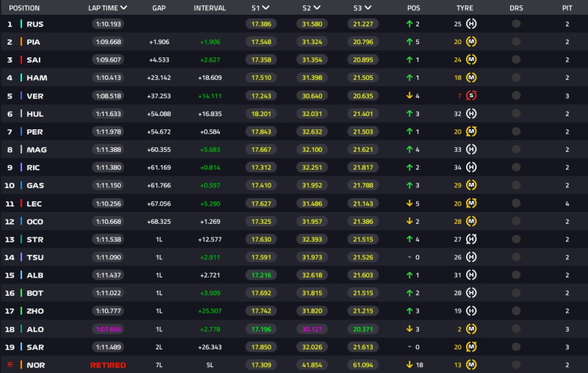588x373 pixels.
Task: Click the medium tyre icon in ALO's row
Action: [x=471, y=329]
